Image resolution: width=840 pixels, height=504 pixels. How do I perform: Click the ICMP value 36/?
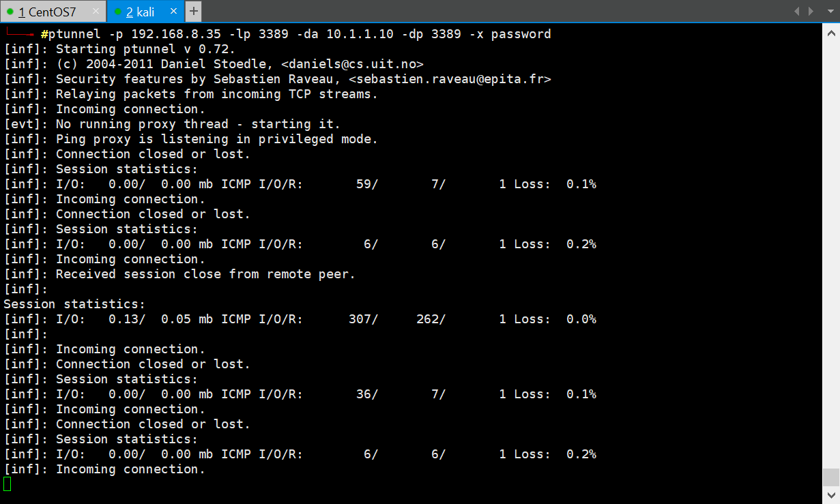tap(367, 394)
